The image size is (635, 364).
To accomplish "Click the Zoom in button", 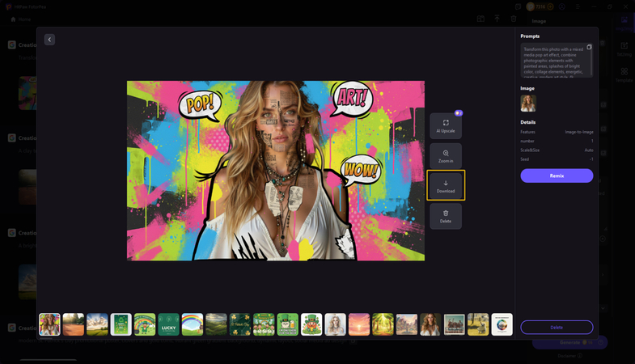I will tap(446, 156).
